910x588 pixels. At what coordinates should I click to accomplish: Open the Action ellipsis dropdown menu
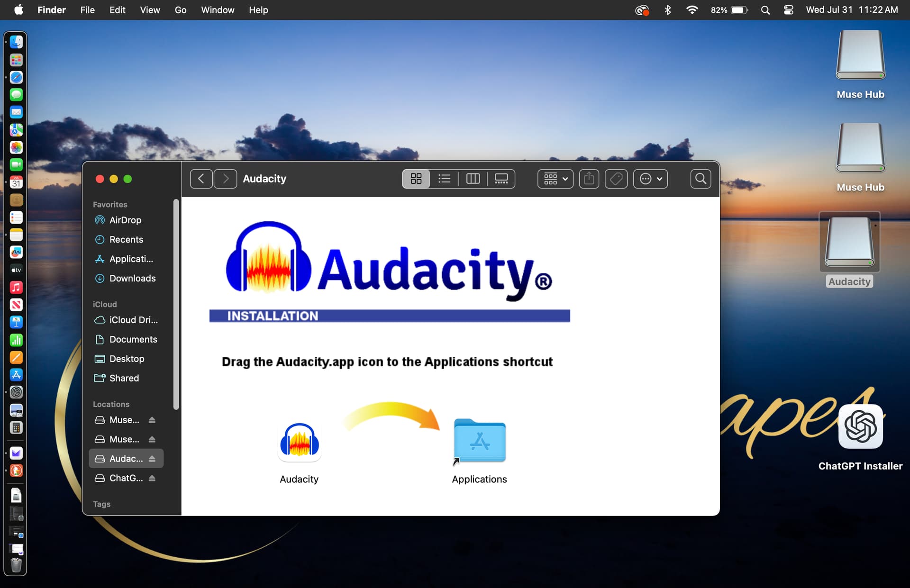650,179
